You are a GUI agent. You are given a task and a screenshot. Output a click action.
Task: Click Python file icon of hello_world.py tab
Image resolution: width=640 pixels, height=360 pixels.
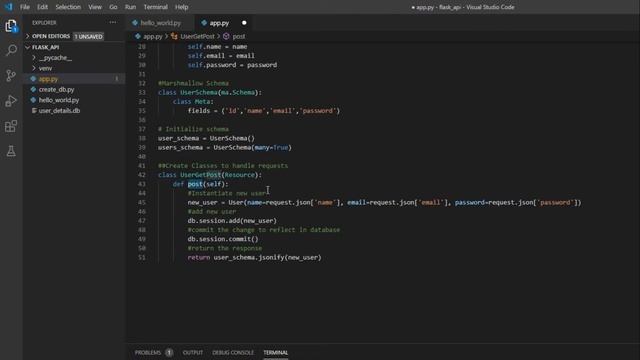coord(135,23)
